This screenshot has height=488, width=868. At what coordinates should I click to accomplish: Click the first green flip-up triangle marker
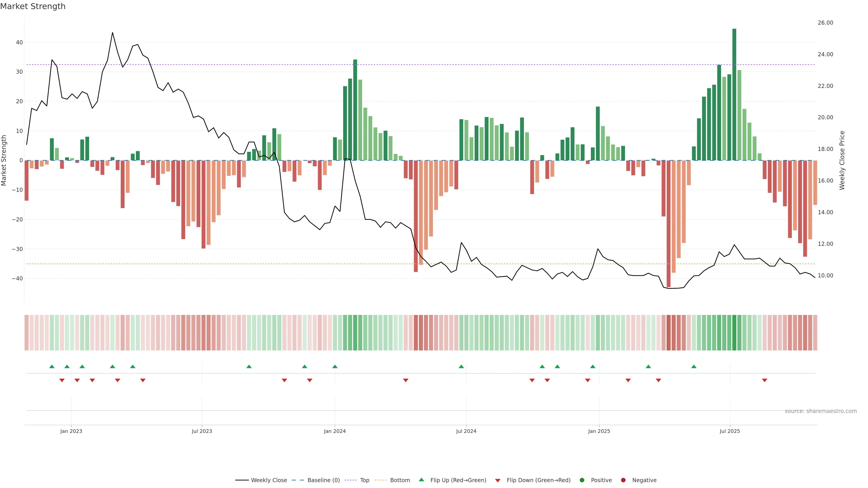pyautogui.click(x=52, y=366)
